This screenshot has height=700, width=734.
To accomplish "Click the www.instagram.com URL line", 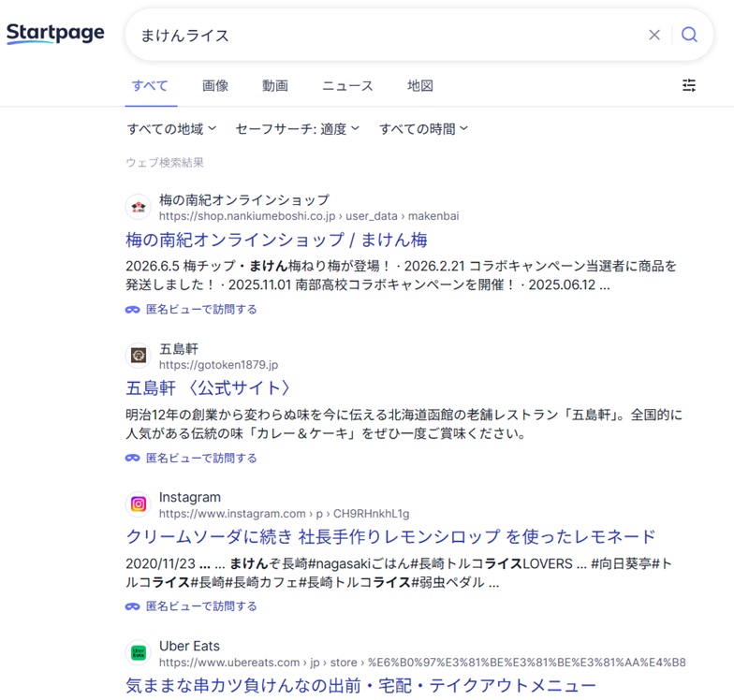I will coord(285,514).
